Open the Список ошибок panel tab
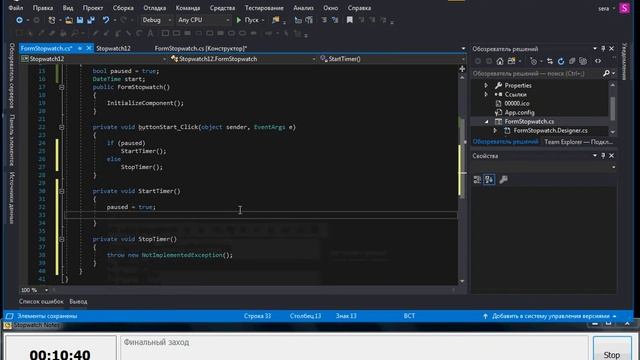Image resolution: width=640 pixels, height=360 pixels. [x=41, y=301]
